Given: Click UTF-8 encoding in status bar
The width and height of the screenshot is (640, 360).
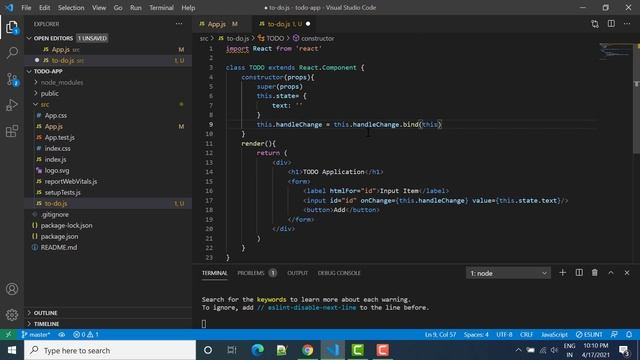Looking at the screenshot, I should click(x=504, y=334).
